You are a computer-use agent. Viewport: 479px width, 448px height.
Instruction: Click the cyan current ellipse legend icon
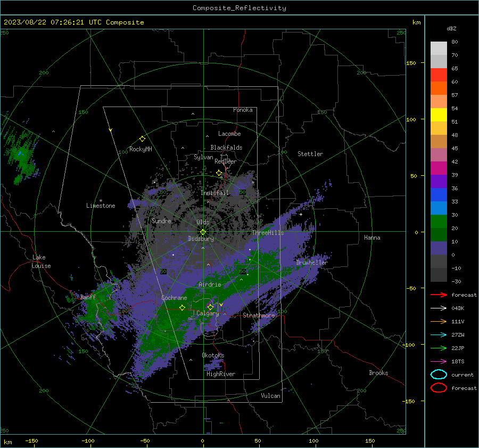[x=439, y=374]
